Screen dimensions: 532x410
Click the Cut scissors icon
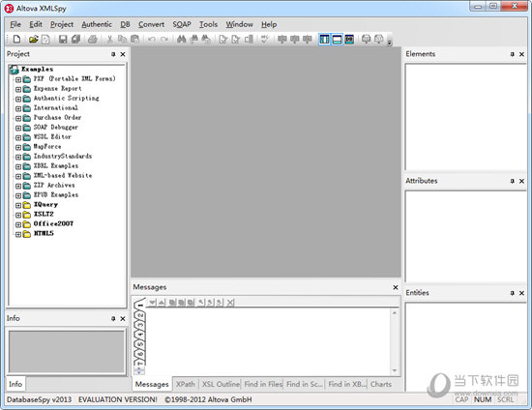[x=109, y=40]
